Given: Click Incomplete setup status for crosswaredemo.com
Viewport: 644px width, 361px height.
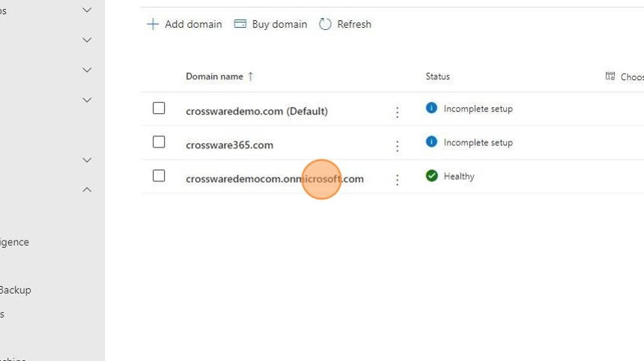Looking at the screenshot, I should tap(478, 109).
